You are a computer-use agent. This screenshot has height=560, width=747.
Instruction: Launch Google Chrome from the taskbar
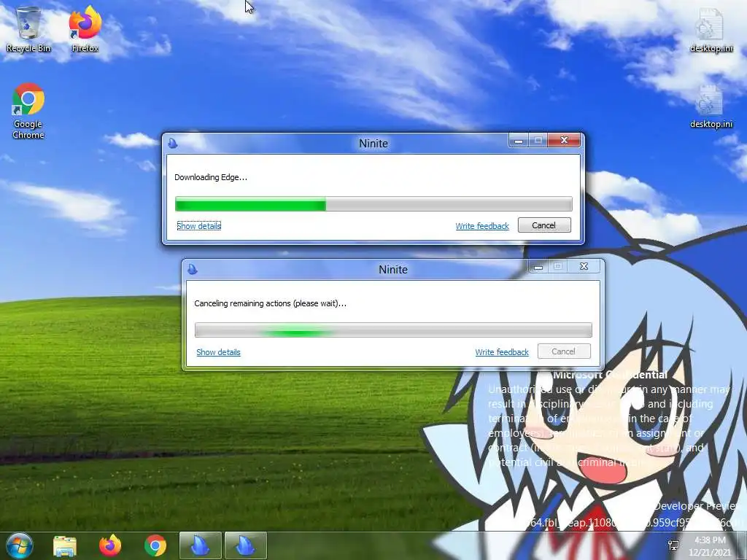(x=155, y=545)
